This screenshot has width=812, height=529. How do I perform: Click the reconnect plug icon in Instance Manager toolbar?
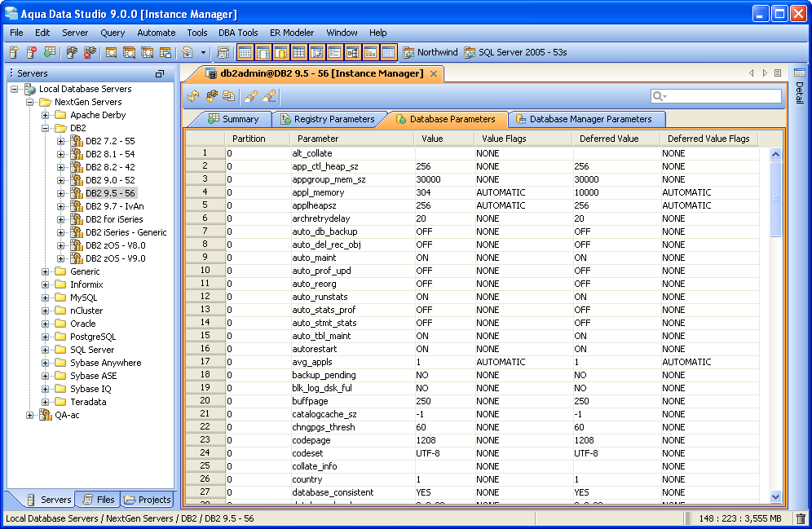tap(211, 95)
